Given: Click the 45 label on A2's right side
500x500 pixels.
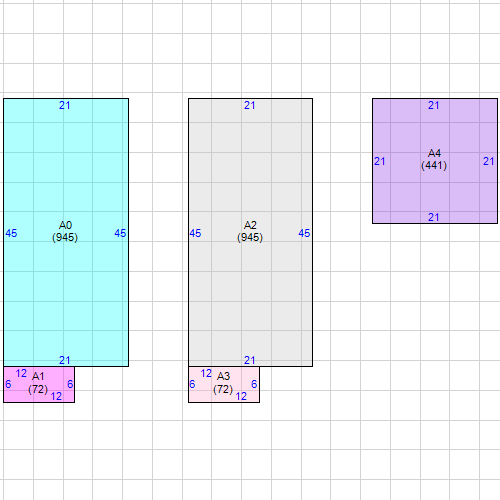Looking at the screenshot, I should [304, 233].
